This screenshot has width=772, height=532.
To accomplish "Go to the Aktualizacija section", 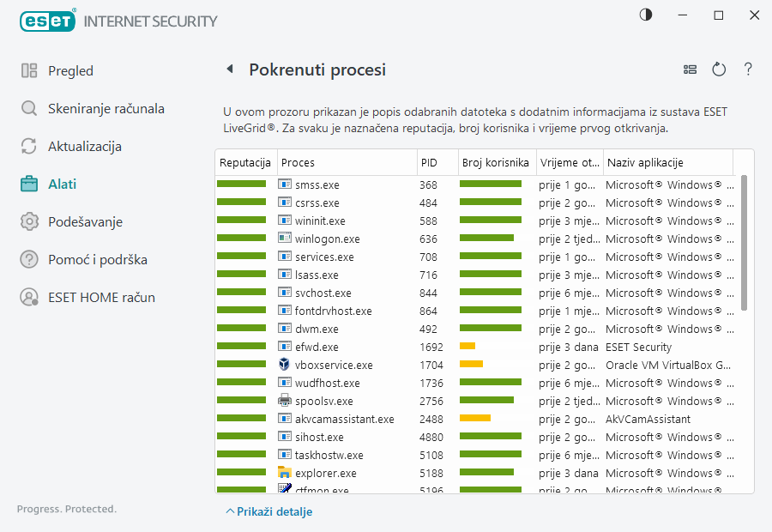I will pyautogui.click(x=84, y=147).
